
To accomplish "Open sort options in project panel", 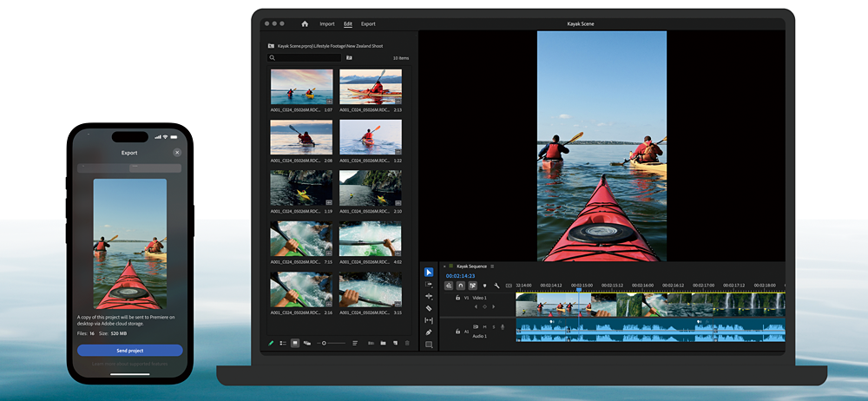I will (355, 343).
